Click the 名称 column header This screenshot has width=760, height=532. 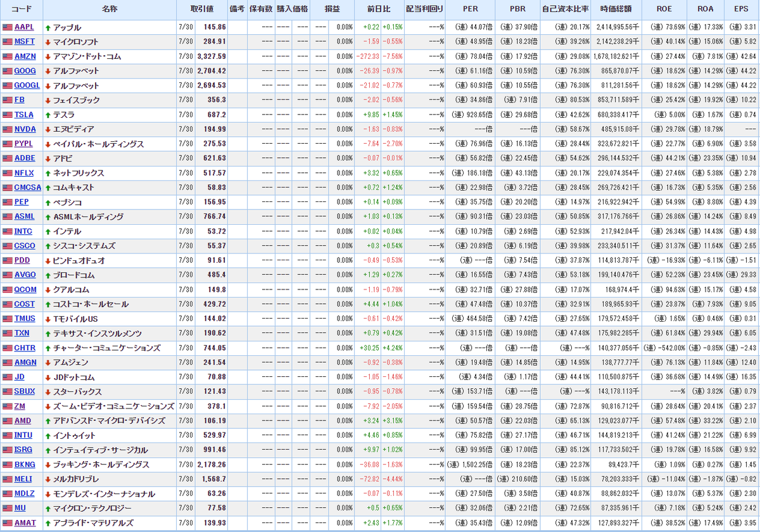tap(110, 9)
